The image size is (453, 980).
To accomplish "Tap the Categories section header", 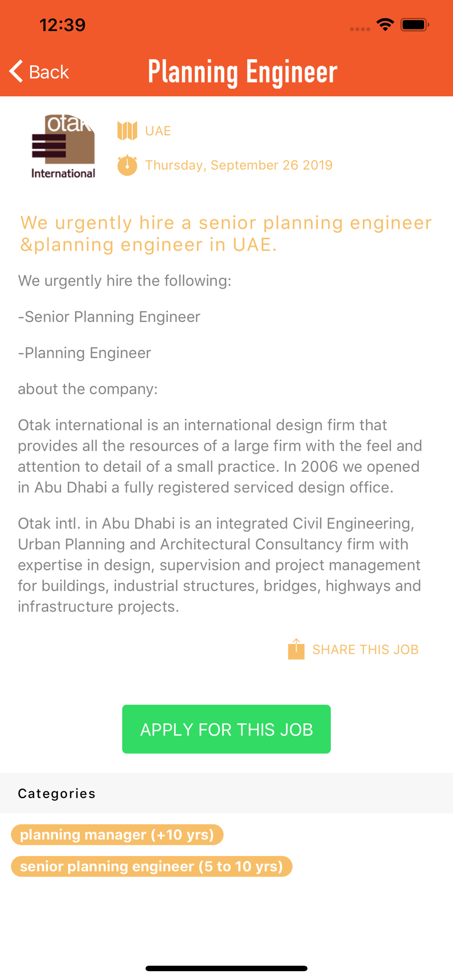I will tap(57, 793).
